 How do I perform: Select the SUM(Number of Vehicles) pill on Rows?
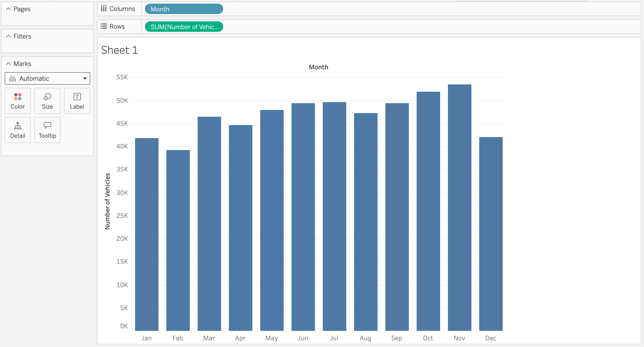(183, 26)
